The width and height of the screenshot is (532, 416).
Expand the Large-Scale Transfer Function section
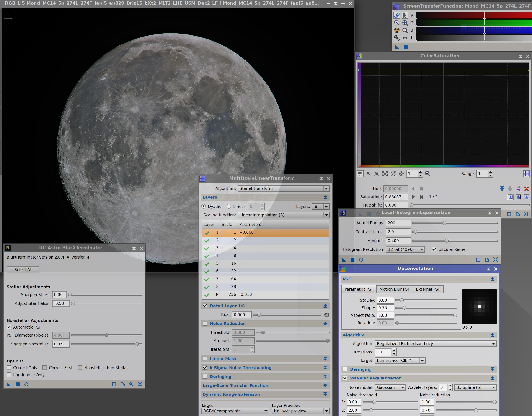[325, 385]
